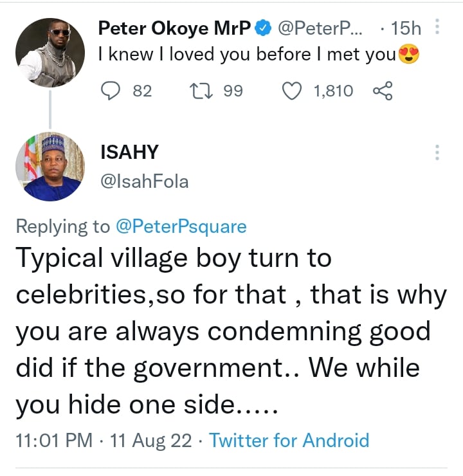Viewport: 463px width, 476px height.
Task: Open the @IsahFola handle
Action: (144, 182)
